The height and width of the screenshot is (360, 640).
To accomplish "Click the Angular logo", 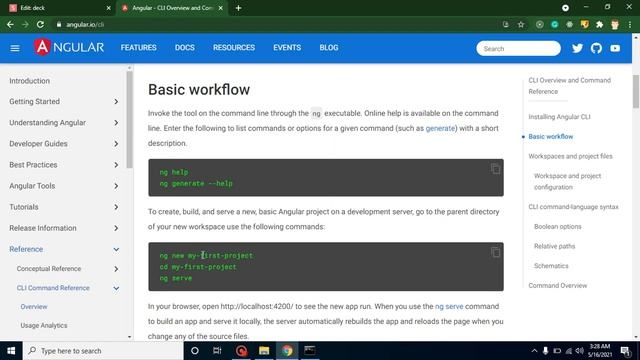I will [x=69, y=47].
